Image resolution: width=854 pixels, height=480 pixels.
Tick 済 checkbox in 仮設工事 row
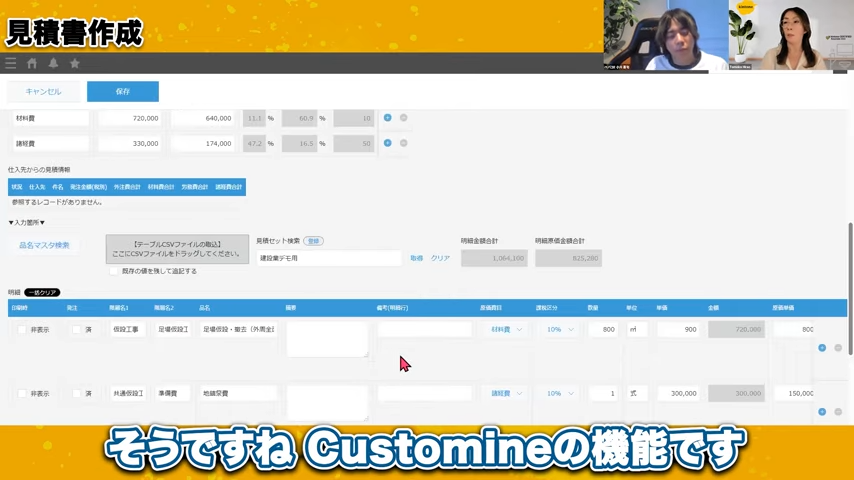[76, 330]
